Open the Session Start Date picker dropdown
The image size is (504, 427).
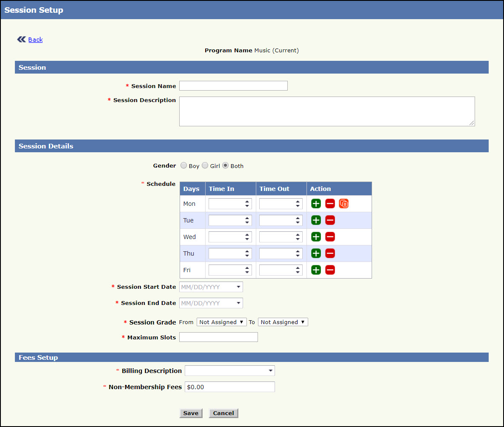(x=238, y=287)
